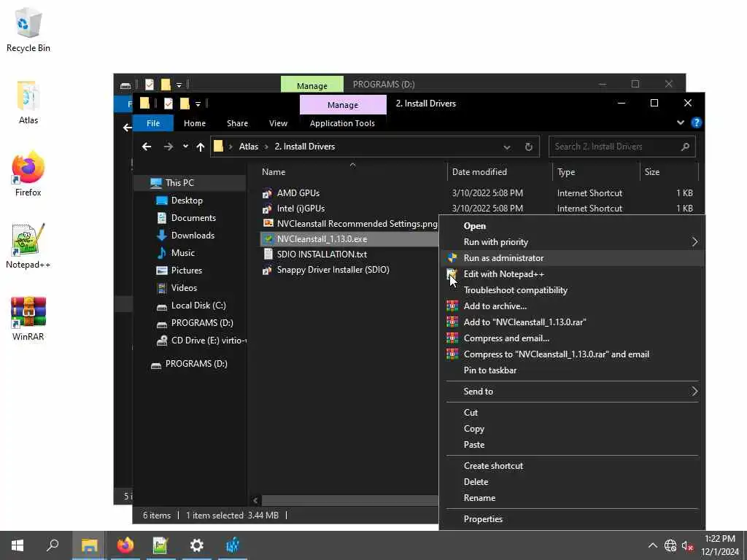Choose Pin to taskbar
Viewport: 747px width, 560px height.
click(572, 370)
